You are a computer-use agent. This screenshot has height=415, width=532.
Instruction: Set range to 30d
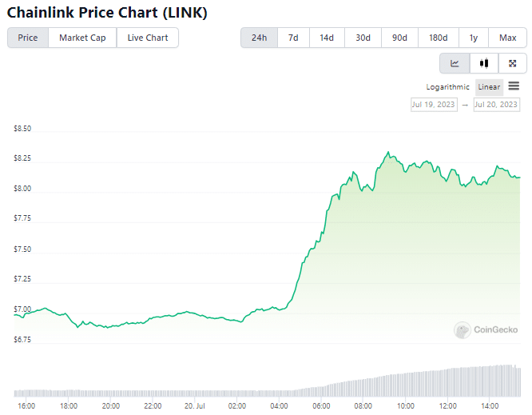[363, 38]
